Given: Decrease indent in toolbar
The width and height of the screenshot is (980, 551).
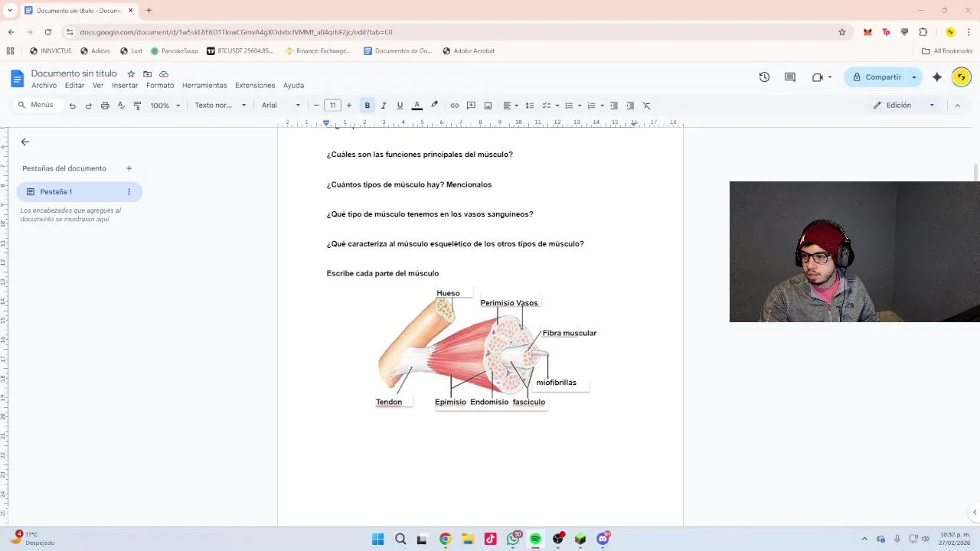Looking at the screenshot, I should (614, 106).
